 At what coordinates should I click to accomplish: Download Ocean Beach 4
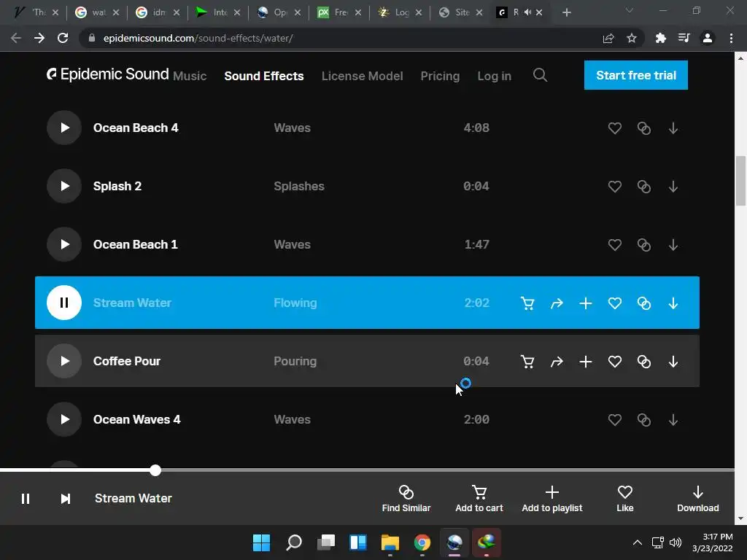673,128
